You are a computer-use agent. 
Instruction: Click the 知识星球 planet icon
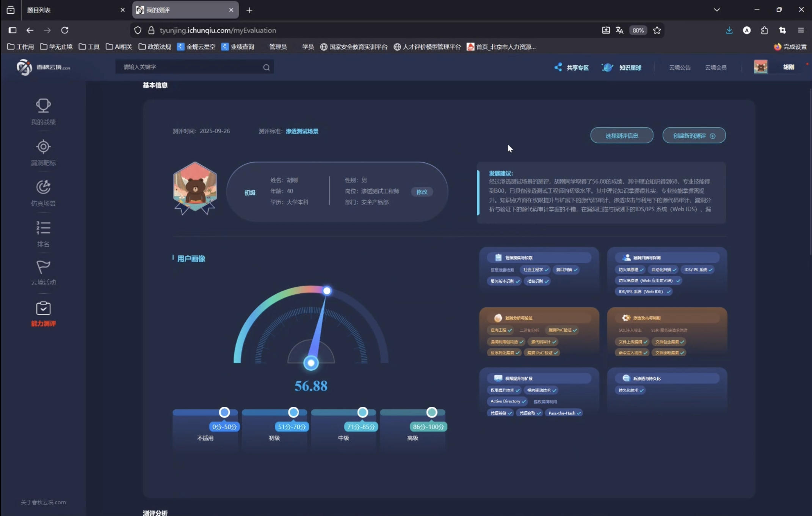607,68
